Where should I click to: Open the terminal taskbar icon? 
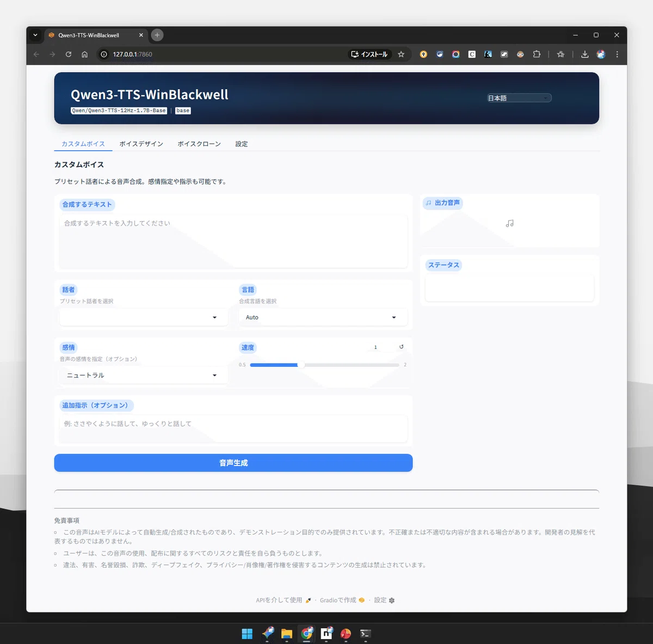(366, 634)
